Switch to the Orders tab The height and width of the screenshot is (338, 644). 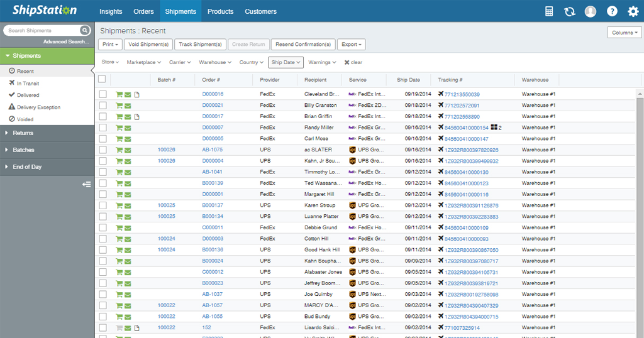pyautogui.click(x=143, y=11)
